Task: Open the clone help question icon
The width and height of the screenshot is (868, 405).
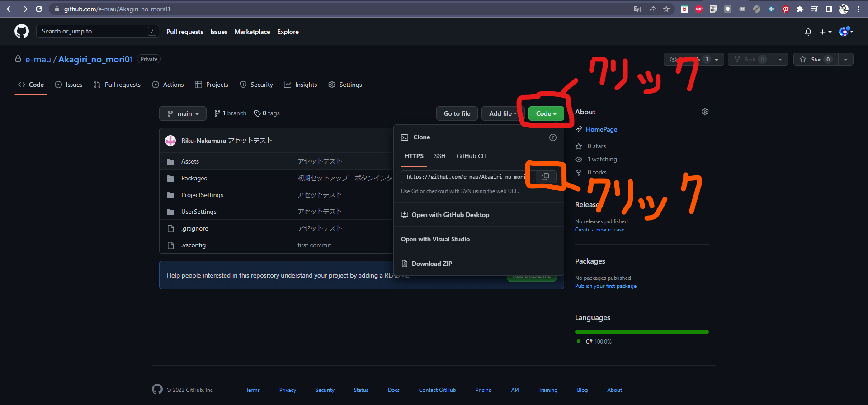Action: 552,137
